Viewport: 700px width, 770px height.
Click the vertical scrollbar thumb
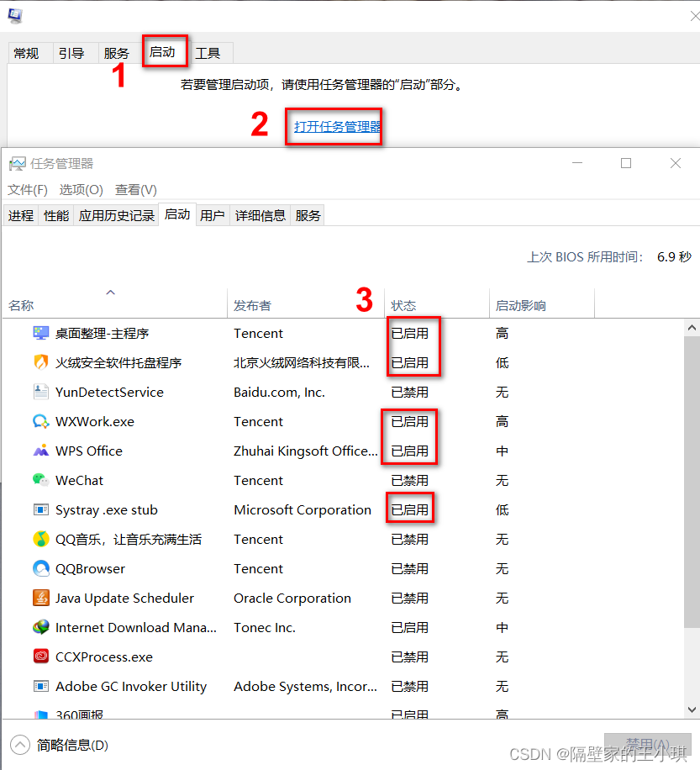click(692, 481)
